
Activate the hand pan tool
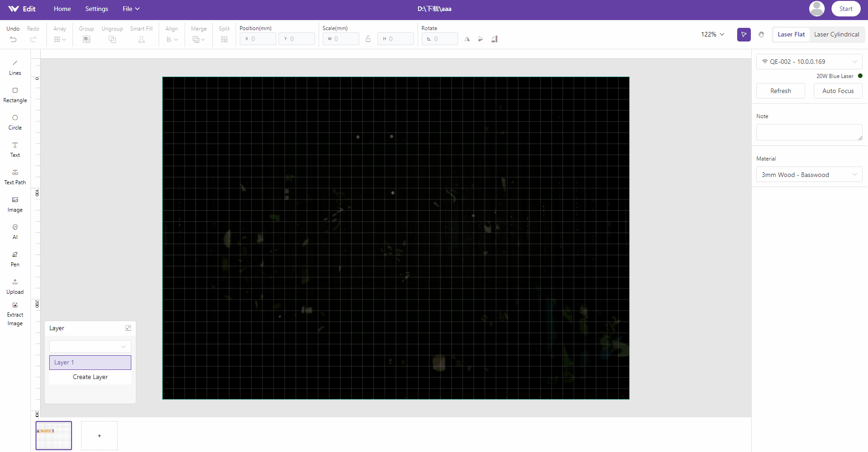pyautogui.click(x=761, y=35)
